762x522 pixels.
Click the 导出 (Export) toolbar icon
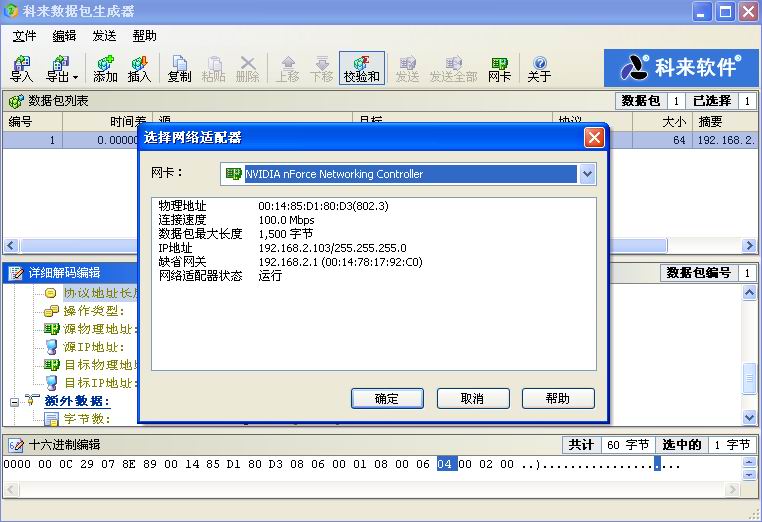tap(58, 69)
